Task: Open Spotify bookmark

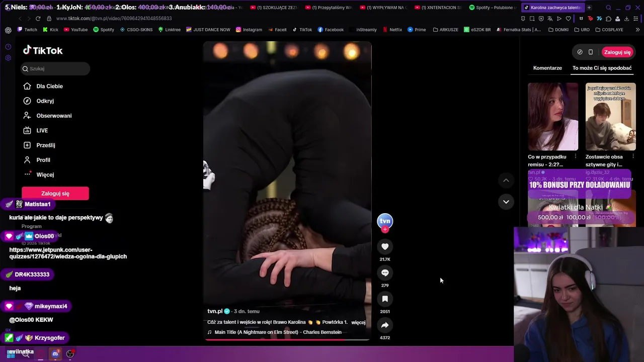Action: [x=103, y=30]
